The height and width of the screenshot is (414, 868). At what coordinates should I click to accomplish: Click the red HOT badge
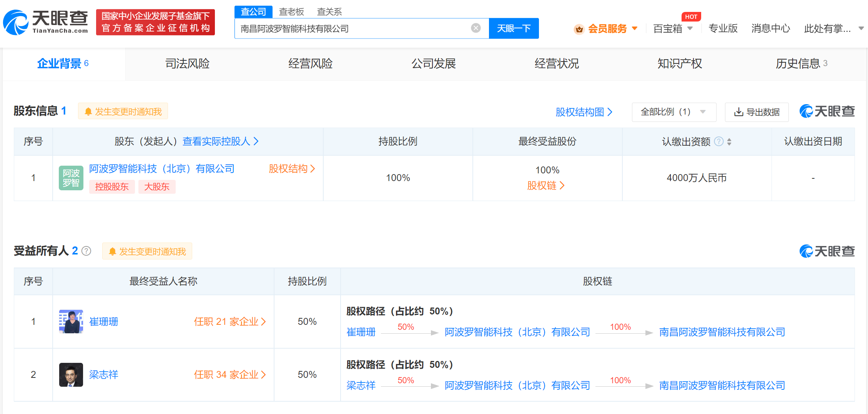click(691, 17)
